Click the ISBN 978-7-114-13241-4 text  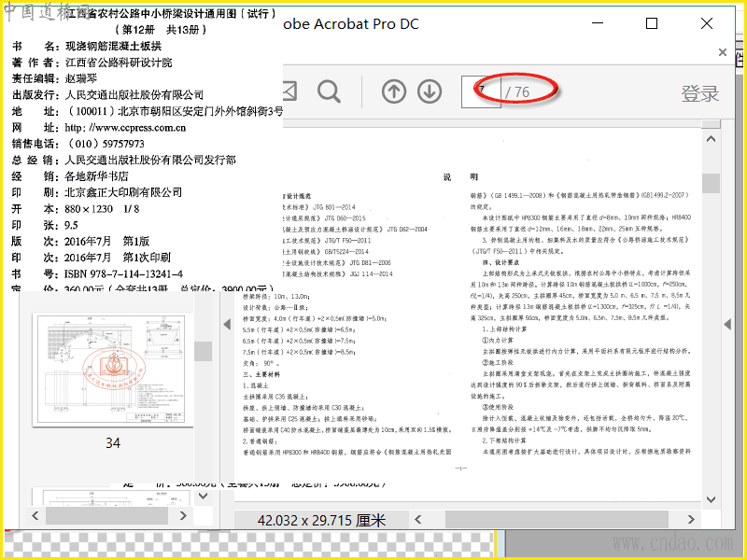pos(123,273)
